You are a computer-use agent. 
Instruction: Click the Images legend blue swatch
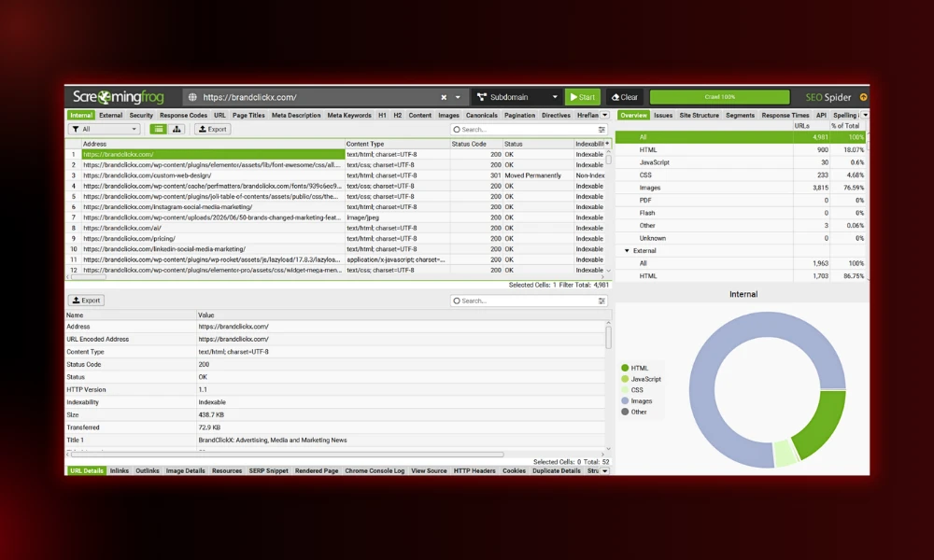tap(625, 401)
